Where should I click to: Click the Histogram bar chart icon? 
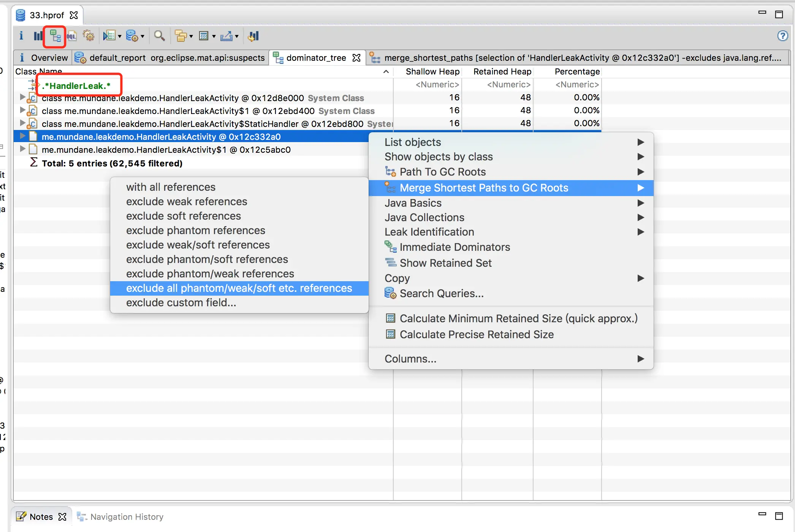38,36
